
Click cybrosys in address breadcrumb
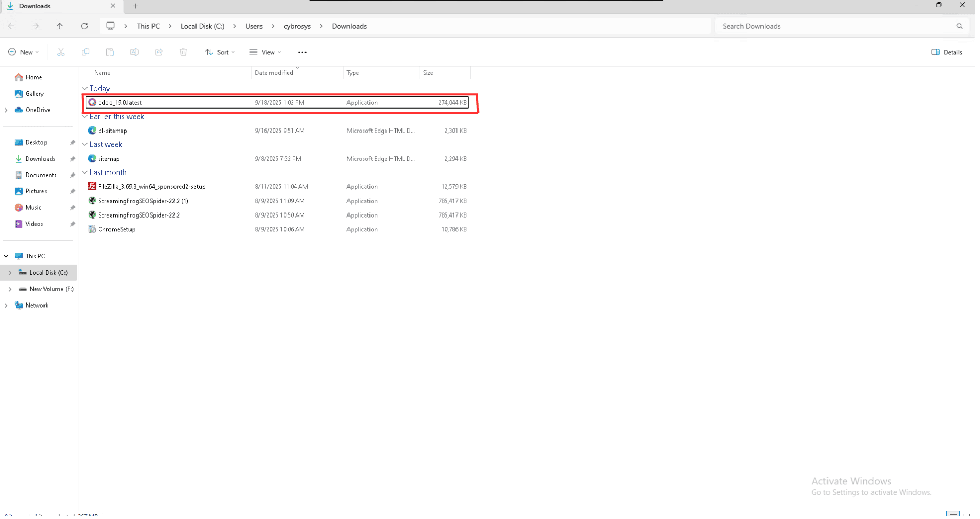(299, 26)
